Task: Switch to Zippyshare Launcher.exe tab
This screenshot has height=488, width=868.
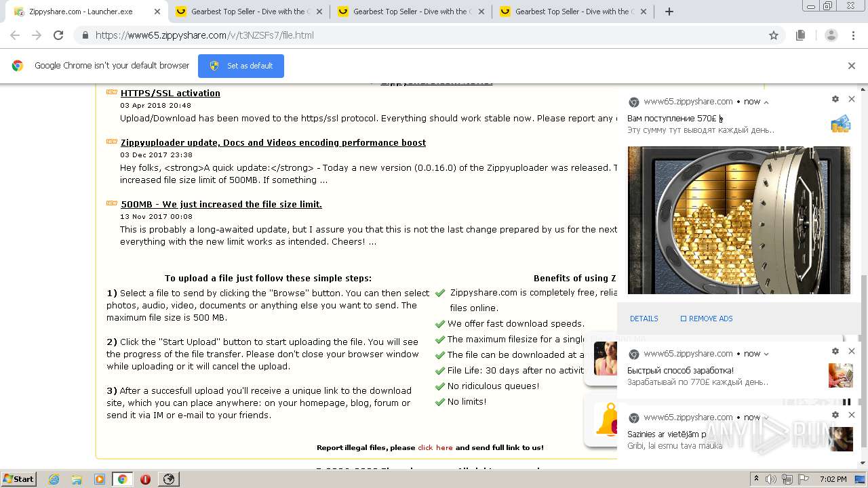Action: point(83,12)
